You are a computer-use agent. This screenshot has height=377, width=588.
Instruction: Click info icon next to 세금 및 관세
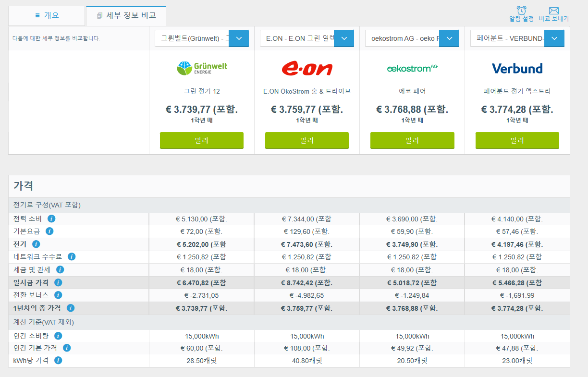tap(60, 269)
